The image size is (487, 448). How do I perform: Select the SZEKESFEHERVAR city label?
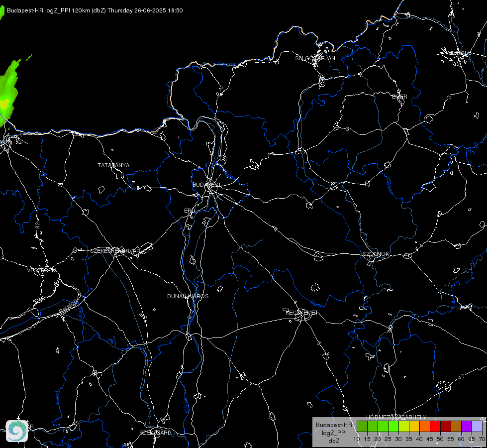115,251
